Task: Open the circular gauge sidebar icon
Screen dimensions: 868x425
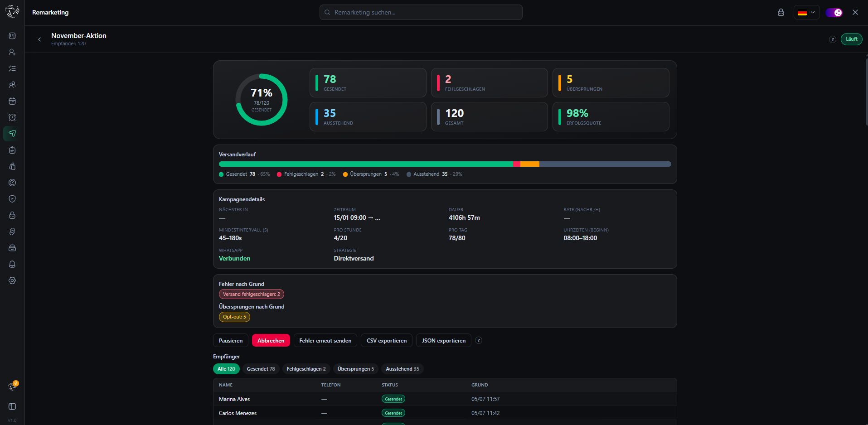Action: 12,183
